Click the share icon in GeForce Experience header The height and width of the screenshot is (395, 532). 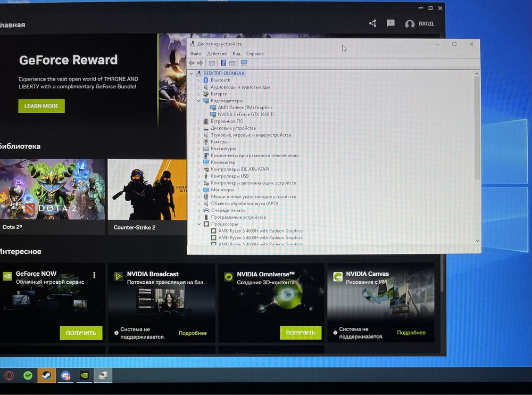[372, 23]
